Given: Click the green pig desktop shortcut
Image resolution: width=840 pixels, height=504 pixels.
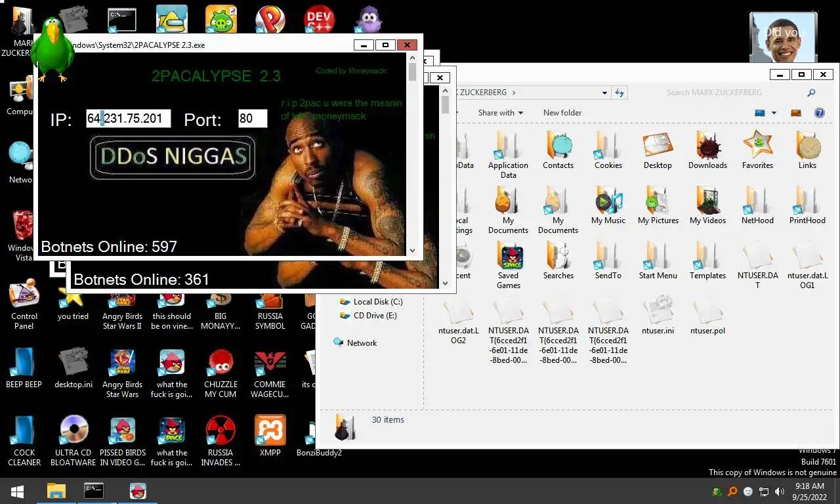Looking at the screenshot, I should pyautogui.click(x=221, y=18).
